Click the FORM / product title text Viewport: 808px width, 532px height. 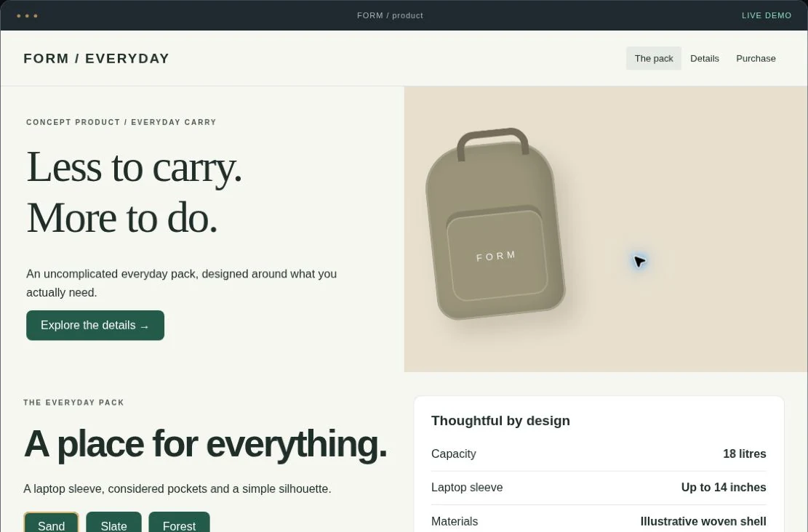point(390,15)
